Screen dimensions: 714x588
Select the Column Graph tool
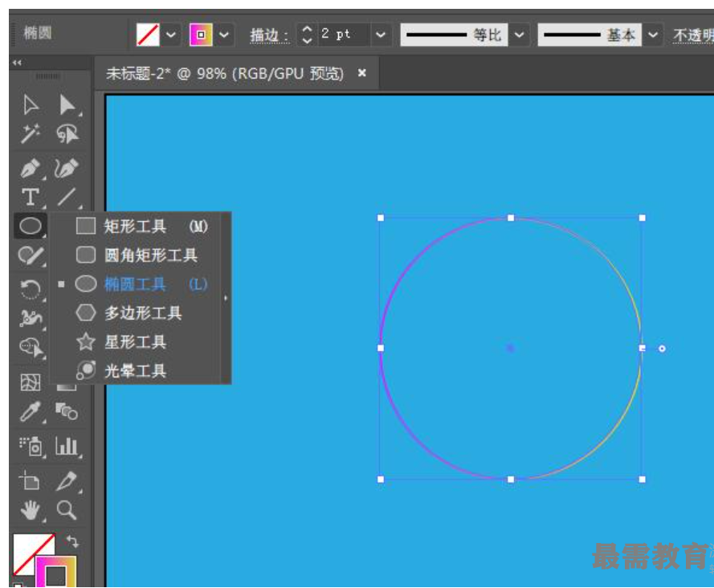[x=67, y=447]
